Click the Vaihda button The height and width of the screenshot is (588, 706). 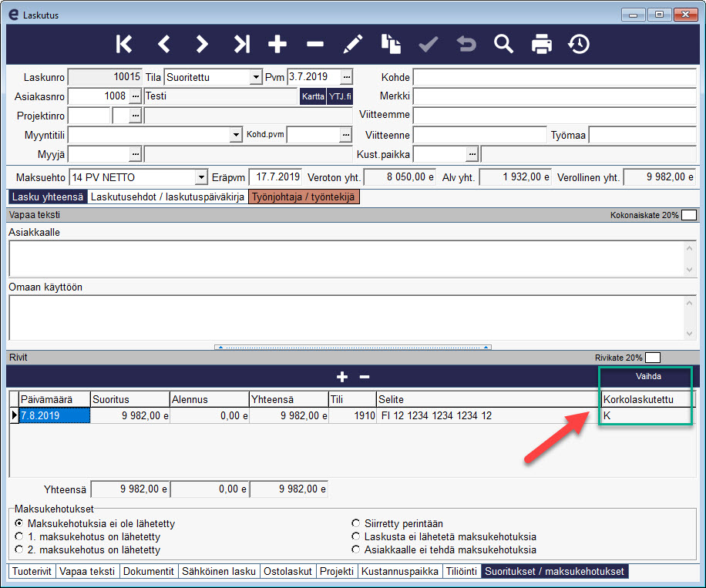648,376
